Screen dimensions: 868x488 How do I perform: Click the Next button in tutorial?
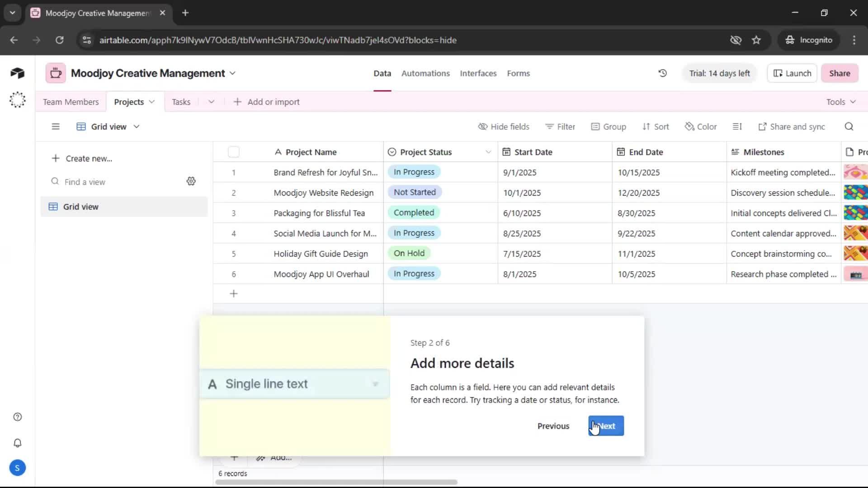point(606,426)
